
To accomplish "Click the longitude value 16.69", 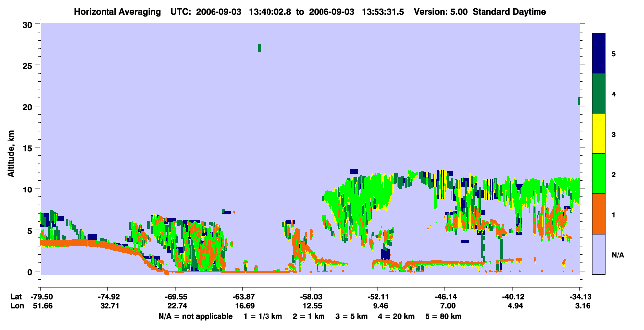I will point(244,306).
